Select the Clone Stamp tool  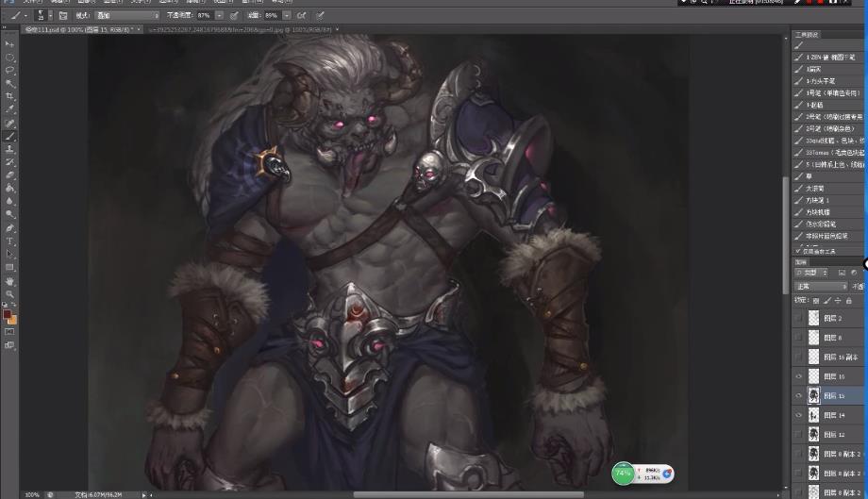tap(9, 149)
